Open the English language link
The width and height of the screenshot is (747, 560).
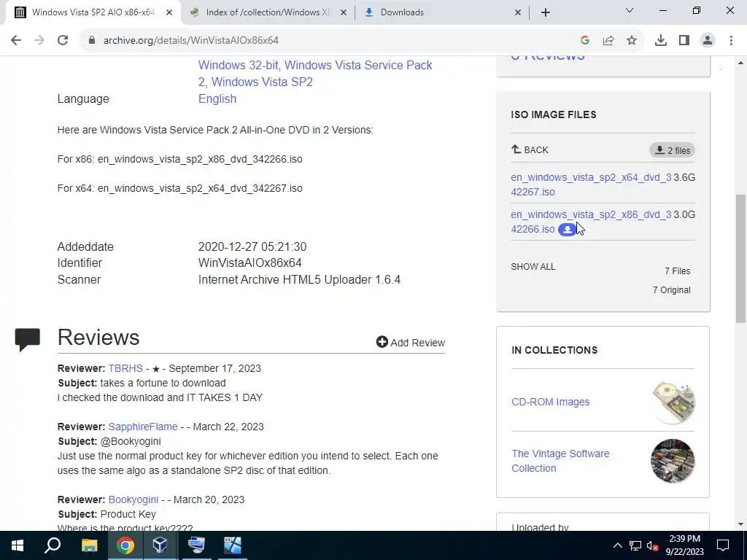217,98
